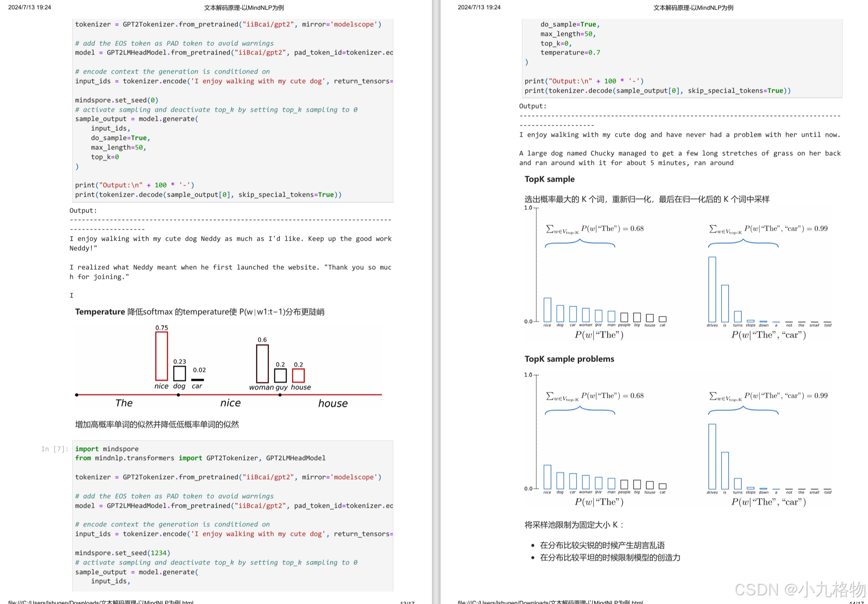Click the line mindspore.set_seed(0)
This screenshot has height=604, width=868.
click(x=117, y=100)
